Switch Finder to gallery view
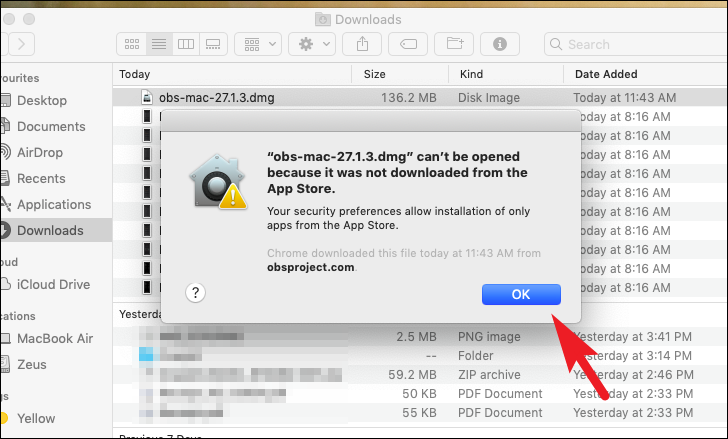The width and height of the screenshot is (728, 439). coord(213,44)
